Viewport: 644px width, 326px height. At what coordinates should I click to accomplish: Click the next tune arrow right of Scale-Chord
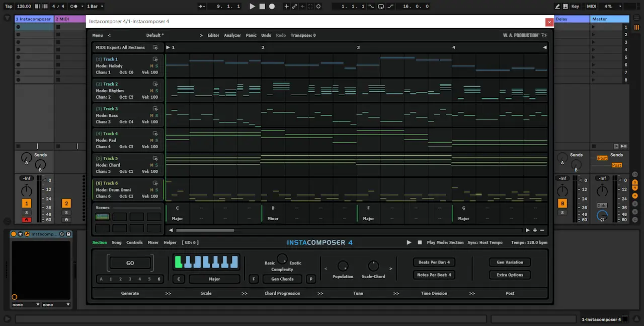pos(390,269)
